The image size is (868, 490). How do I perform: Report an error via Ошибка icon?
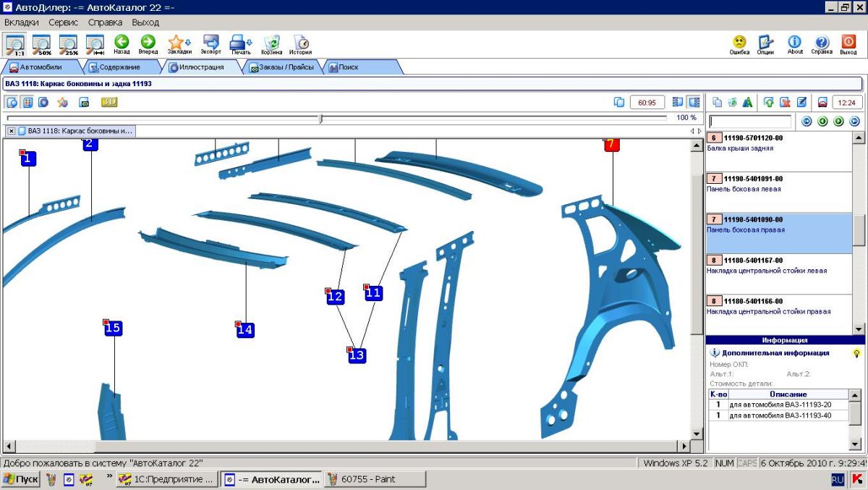point(739,44)
